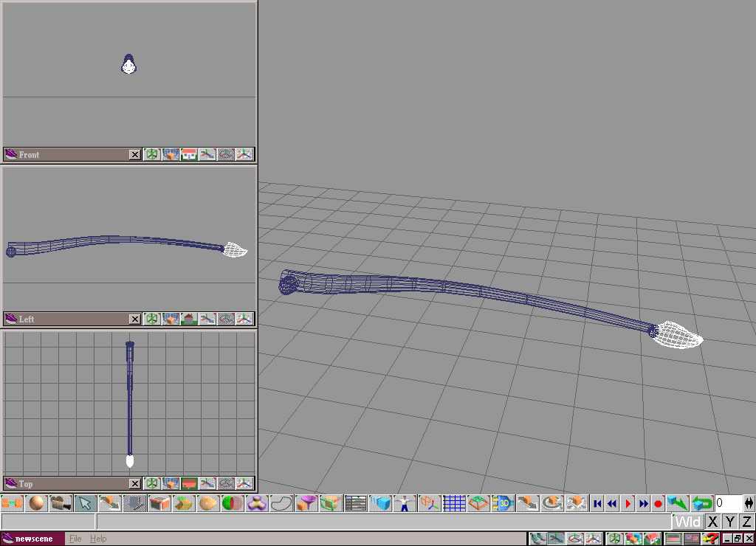This screenshot has width=756, height=546.
Task: Jump to first animation frame
Action: (x=597, y=504)
